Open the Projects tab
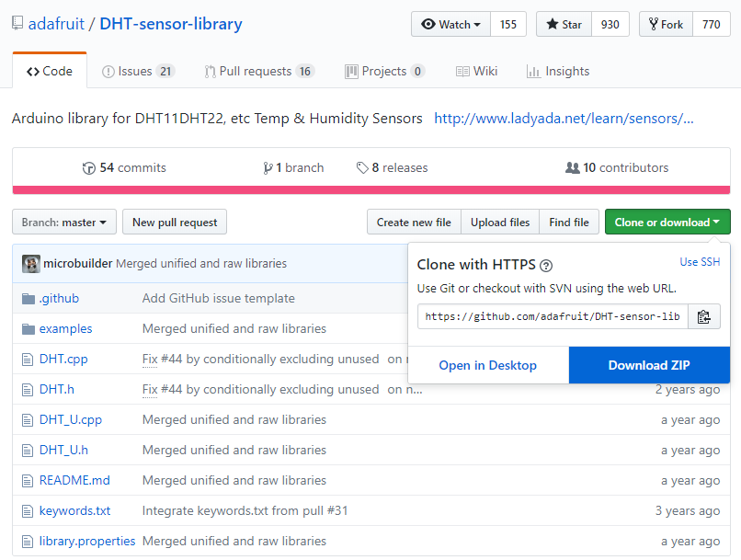This screenshot has height=560, width=741. click(x=384, y=72)
